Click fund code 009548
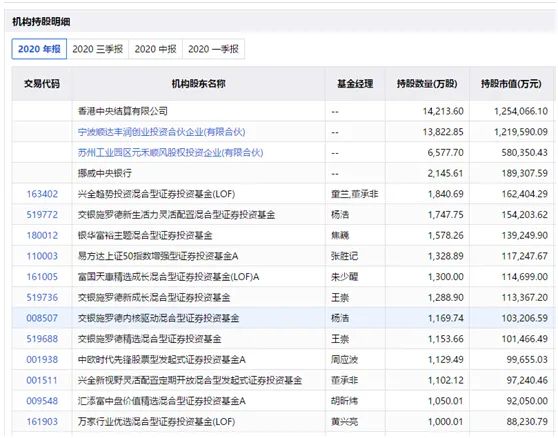The height and width of the screenshot is (438, 558). click(x=42, y=401)
